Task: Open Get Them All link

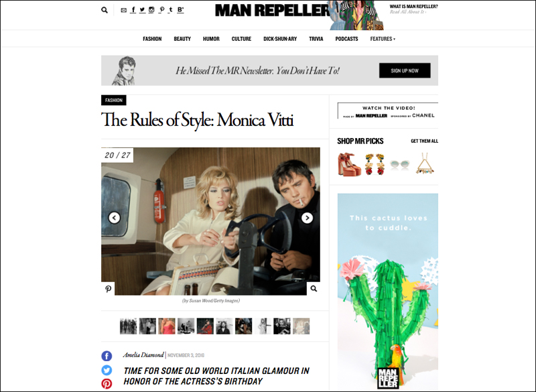Action: click(x=424, y=141)
